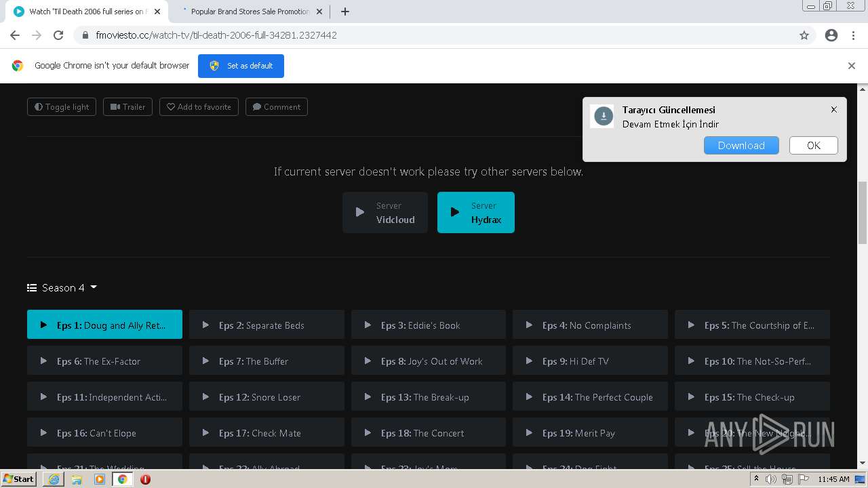This screenshot has height=488, width=868.
Task: Open network status in system tray
Action: coord(787,479)
